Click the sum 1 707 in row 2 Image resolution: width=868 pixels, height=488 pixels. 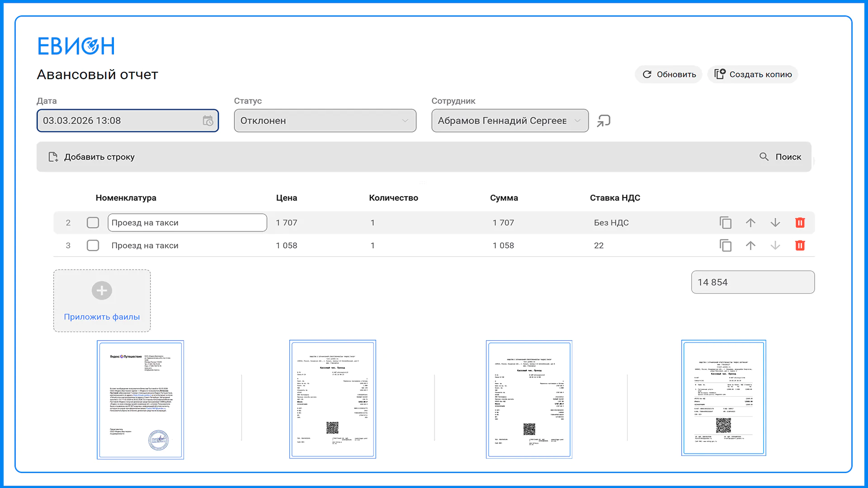[x=503, y=223]
